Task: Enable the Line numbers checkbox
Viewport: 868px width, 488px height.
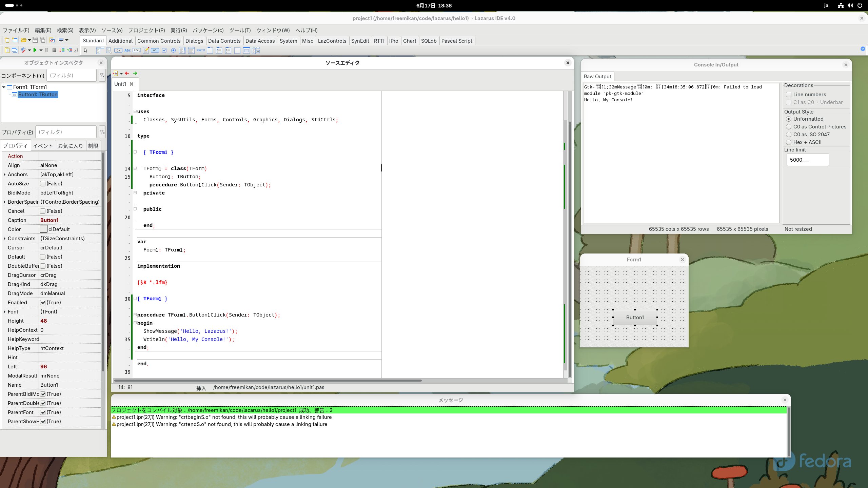Action: (x=789, y=95)
